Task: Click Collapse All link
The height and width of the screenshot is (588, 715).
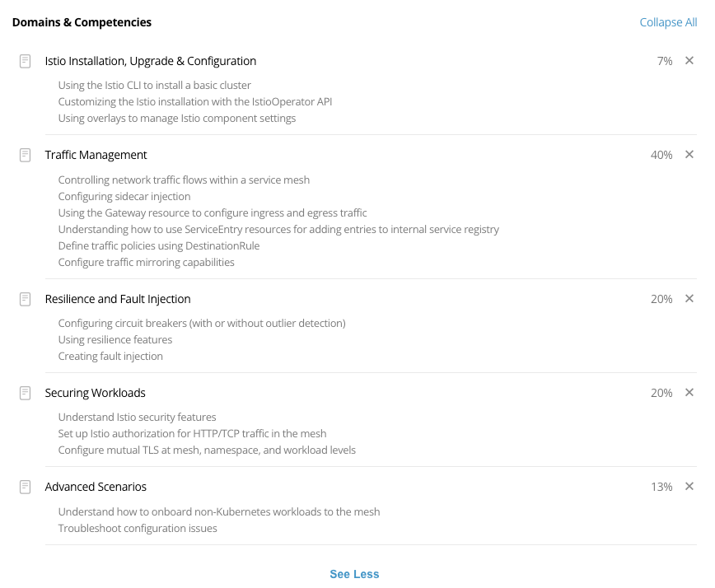Action: tap(668, 22)
